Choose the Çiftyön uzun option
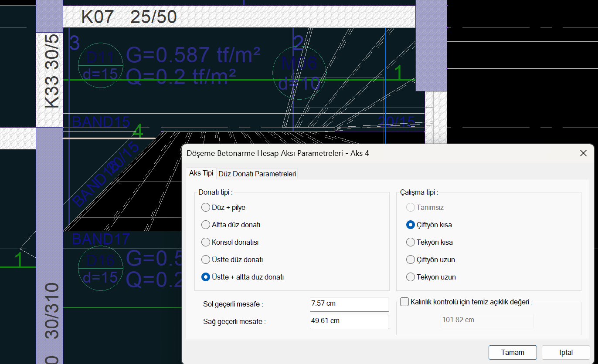This screenshot has width=598, height=364. click(x=410, y=260)
